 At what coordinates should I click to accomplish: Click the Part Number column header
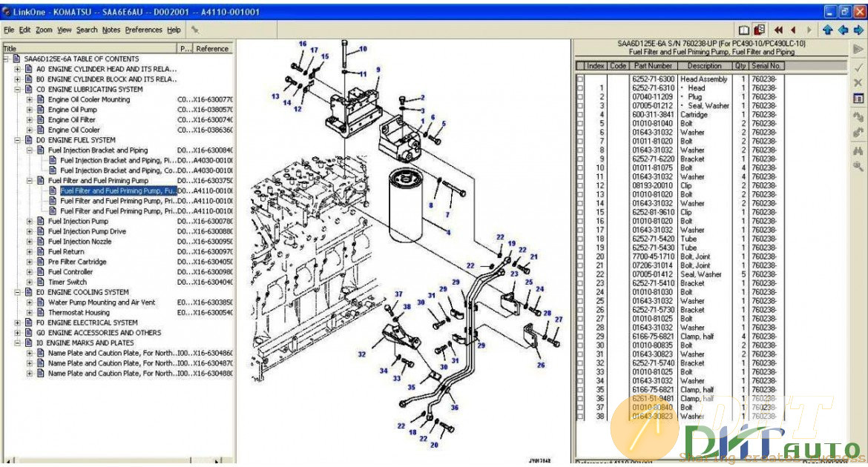click(653, 66)
